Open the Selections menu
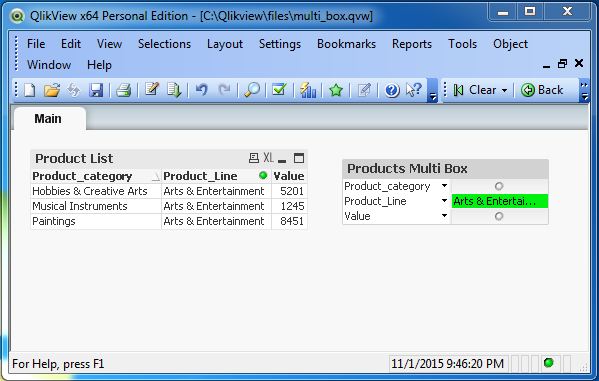This screenshot has height=381, width=599. pos(164,44)
